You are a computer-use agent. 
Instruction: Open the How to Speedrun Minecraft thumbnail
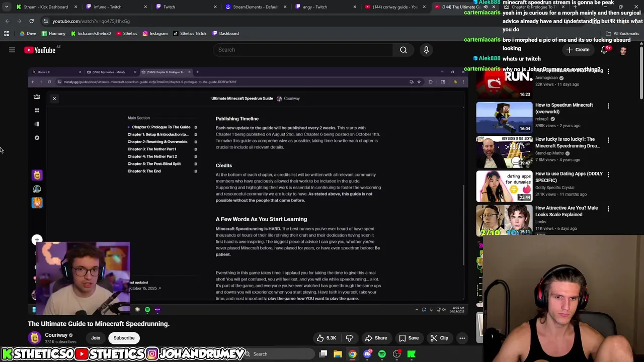coord(504,117)
